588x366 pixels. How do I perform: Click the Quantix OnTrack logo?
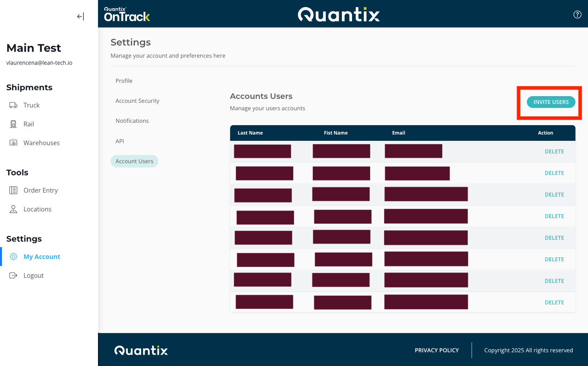click(x=127, y=15)
